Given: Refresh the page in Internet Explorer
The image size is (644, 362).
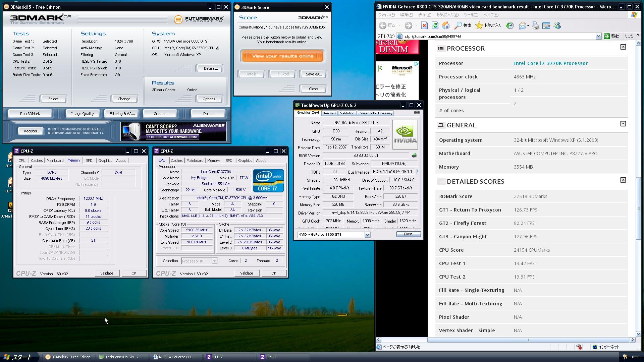Looking at the screenshot, I should pyautogui.click(x=435, y=25).
